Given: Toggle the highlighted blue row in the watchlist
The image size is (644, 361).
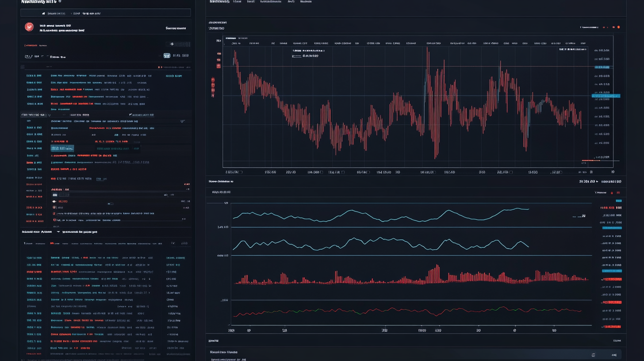Looking at the screenshot, I should point(62,148).
